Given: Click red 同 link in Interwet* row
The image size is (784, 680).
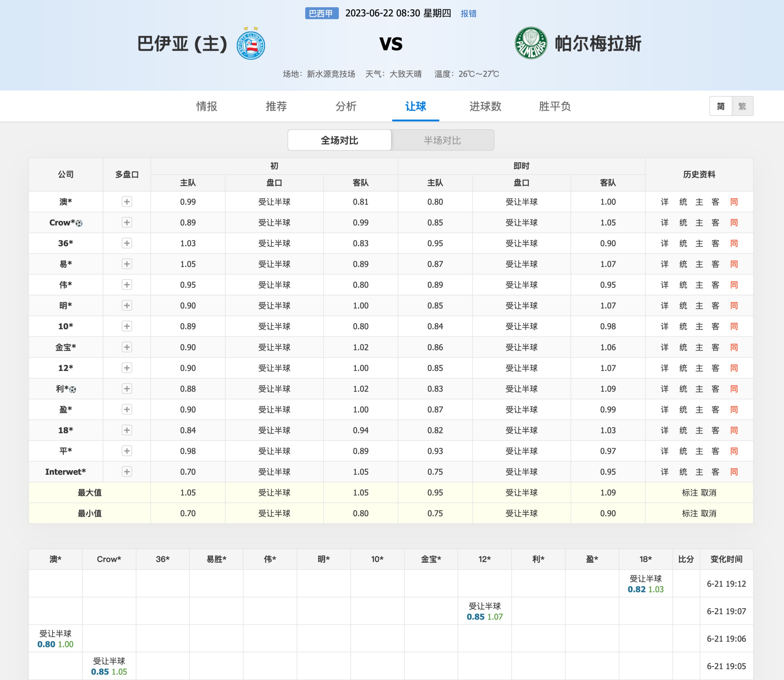Looking at the screenshot, I should (734, 472).
